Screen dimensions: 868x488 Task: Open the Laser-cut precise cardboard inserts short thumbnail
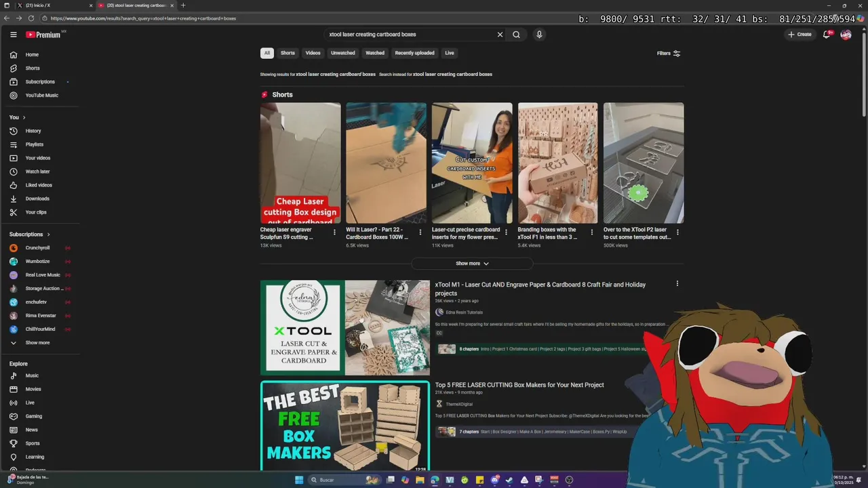point(472,163)
